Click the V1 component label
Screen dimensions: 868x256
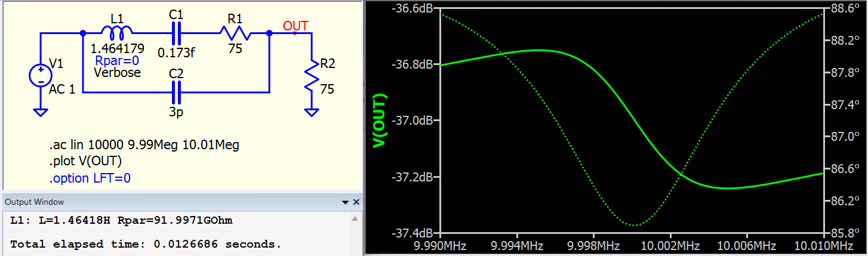[x=56, y=63]
